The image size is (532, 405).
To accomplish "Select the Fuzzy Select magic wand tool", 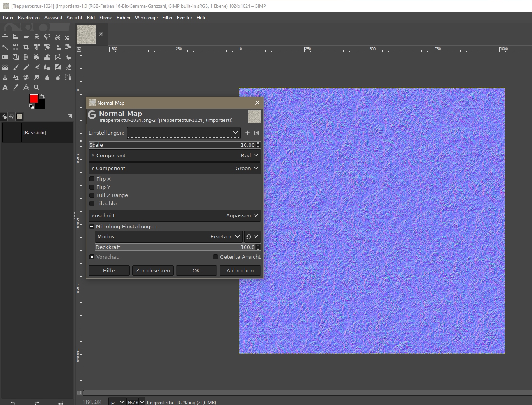I will 5,47.
